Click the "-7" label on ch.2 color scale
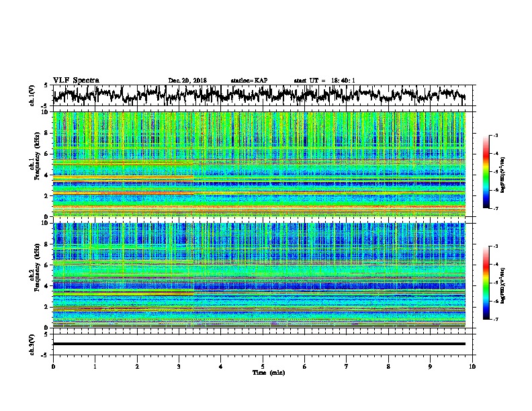 496,320
